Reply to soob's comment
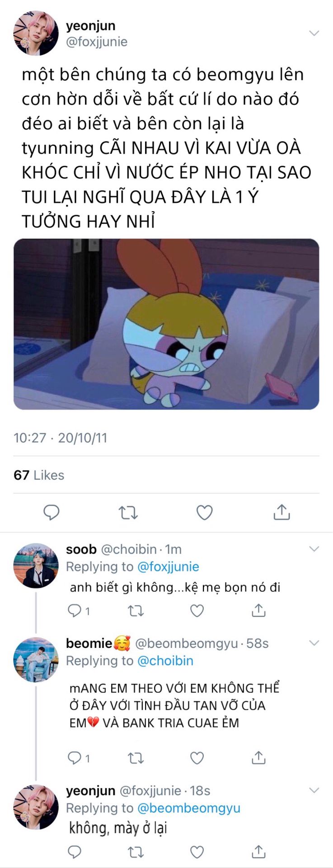This screenshot has height=868, width=333. [74, 611]
